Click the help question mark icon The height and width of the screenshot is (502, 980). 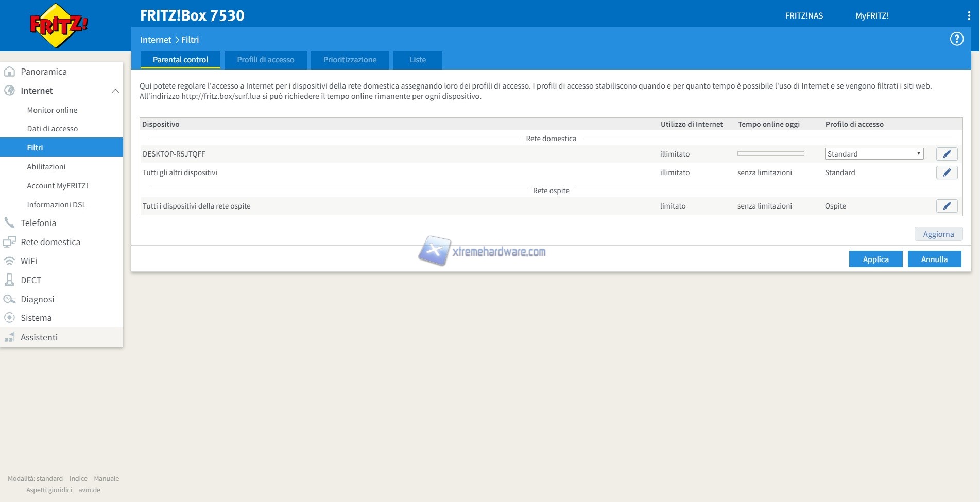tap(956, 39)
